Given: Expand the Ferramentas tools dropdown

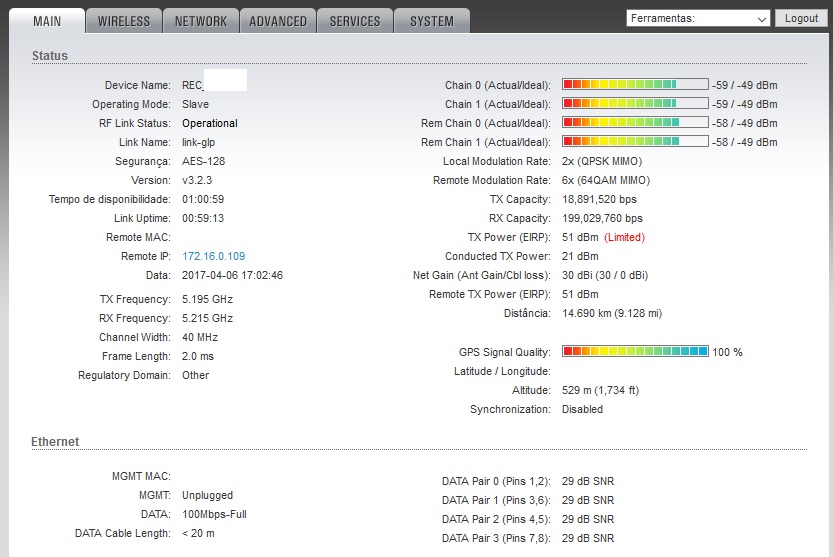Looking at the screenshot, I should point(698,18).
